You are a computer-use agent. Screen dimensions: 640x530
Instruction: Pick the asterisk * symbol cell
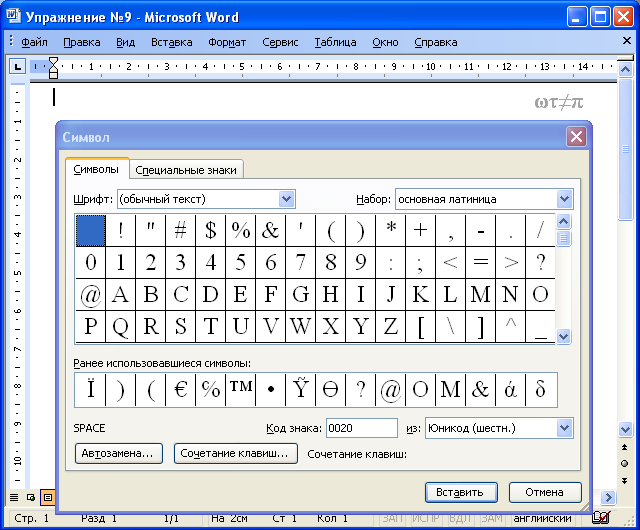coord(391,231)
